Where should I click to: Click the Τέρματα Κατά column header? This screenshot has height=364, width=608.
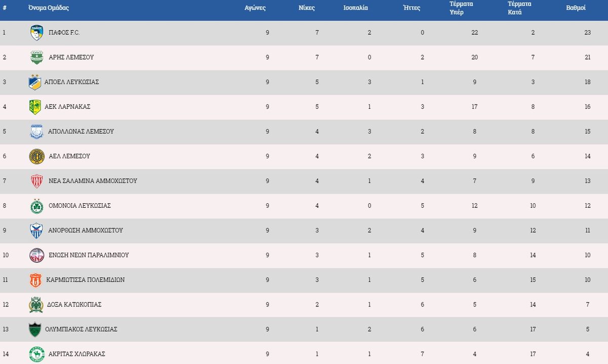519,8
